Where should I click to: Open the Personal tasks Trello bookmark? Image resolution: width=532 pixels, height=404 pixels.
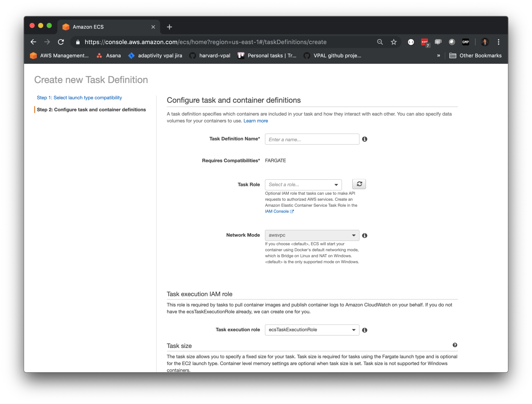[x=267, y=56]
